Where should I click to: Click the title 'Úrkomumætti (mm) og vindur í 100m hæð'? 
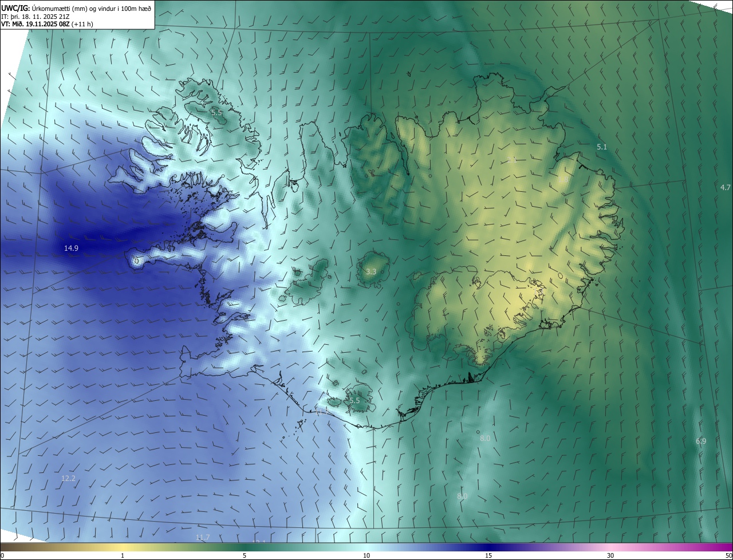(x=92, y=8)
